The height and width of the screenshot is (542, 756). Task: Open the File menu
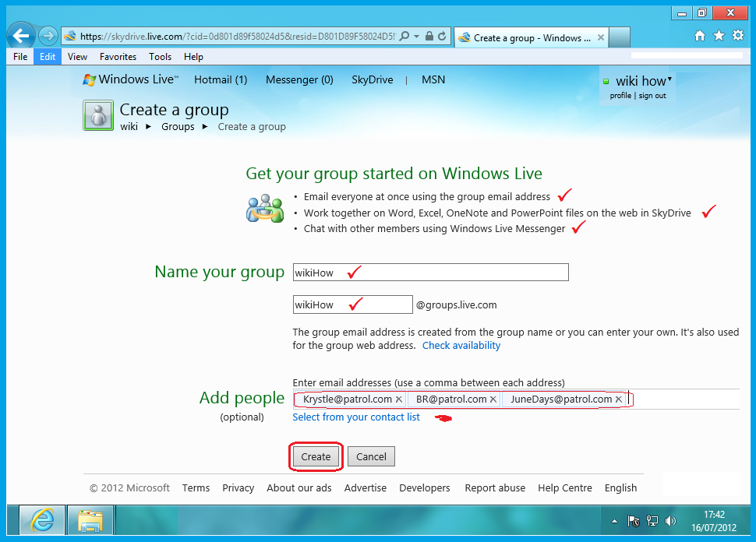pyautogui.click(x=20, y=57)
